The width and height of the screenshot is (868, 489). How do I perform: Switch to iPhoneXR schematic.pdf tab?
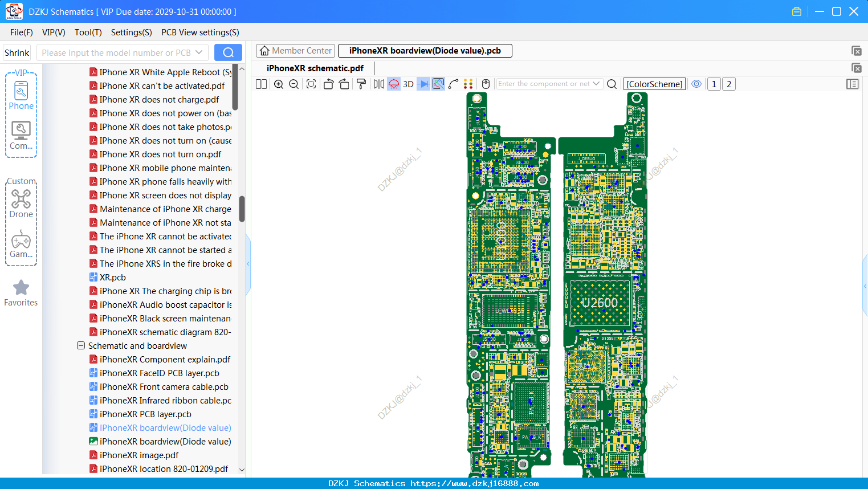point(315,68)
